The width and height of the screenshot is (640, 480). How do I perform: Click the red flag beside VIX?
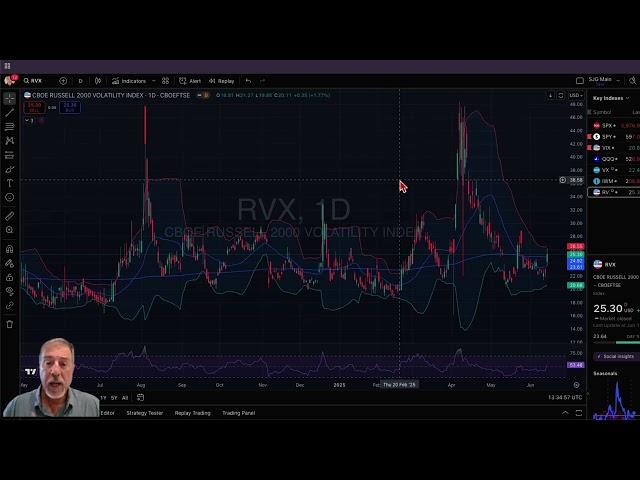tap(589, 147)
